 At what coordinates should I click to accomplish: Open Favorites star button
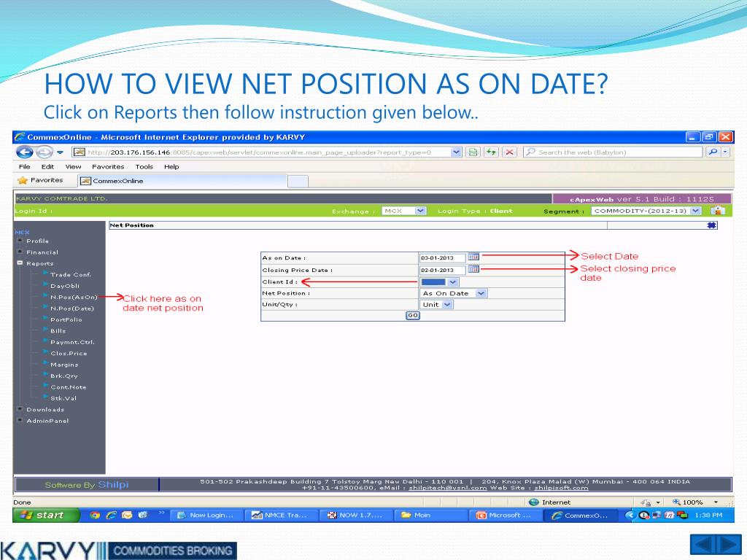(40, 180)
